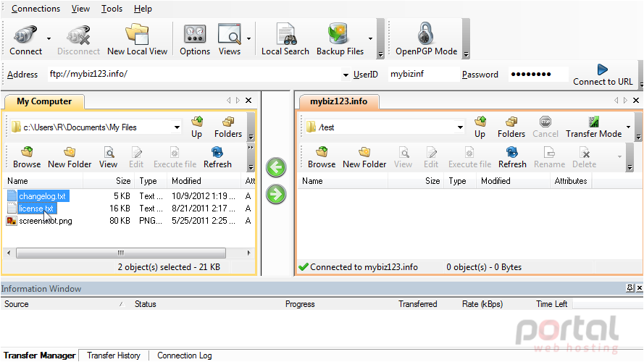This screenshot has width=644, height=362.
Task: Switch to Transfer Manager tab
Action: click(39, 355)
